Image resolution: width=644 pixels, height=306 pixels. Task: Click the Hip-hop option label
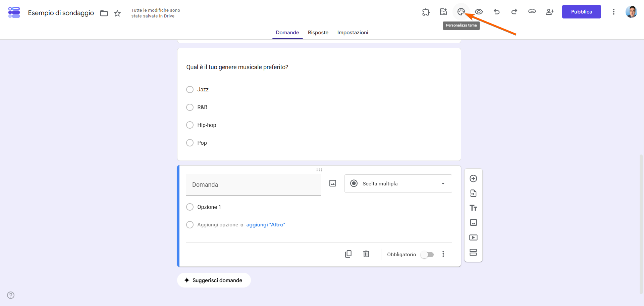point(207,125)
